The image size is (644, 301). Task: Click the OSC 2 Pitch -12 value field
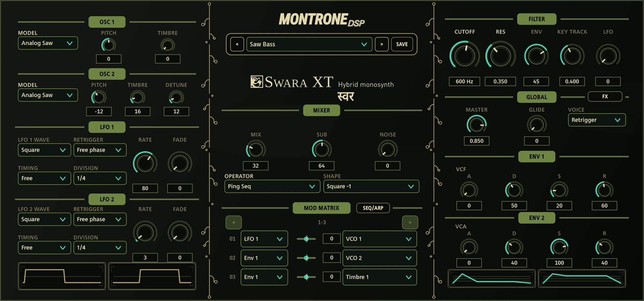(x=99, y=112)
